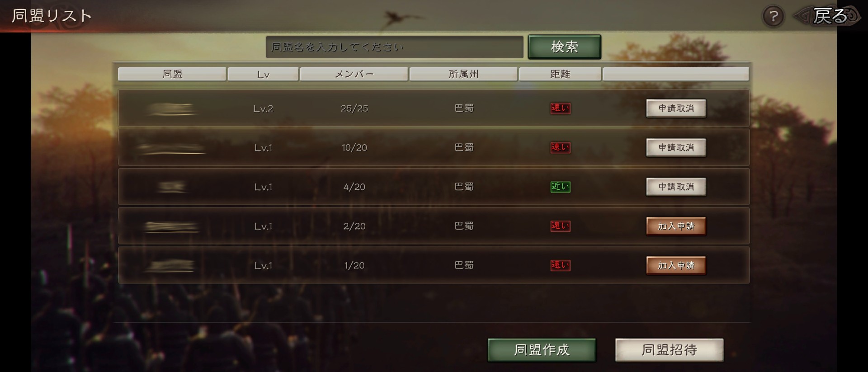Cancel application for the 4/20 alliance
Viewport: 868px width, 372px height.
coord(676,187)
